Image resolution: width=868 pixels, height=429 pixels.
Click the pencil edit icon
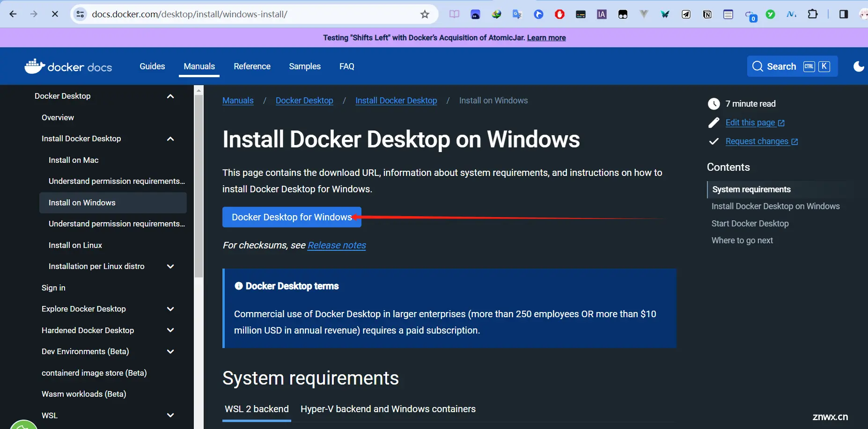714,123
